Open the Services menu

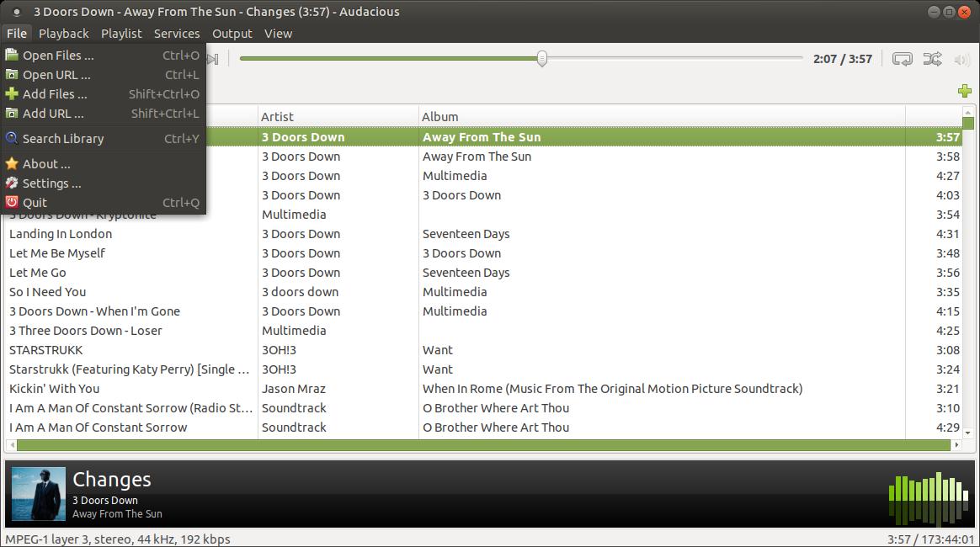pos(177,34)
